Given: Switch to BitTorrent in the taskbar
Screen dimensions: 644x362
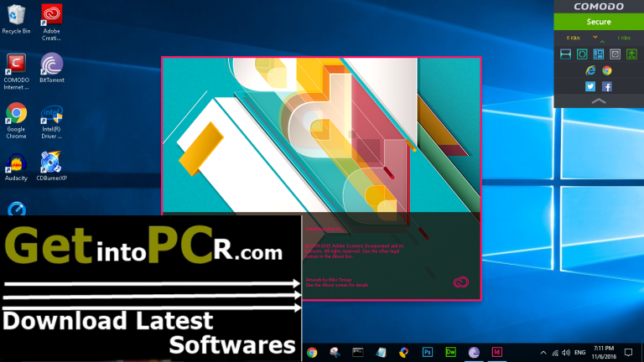Looking at the screenshot, I should point(474,352).
